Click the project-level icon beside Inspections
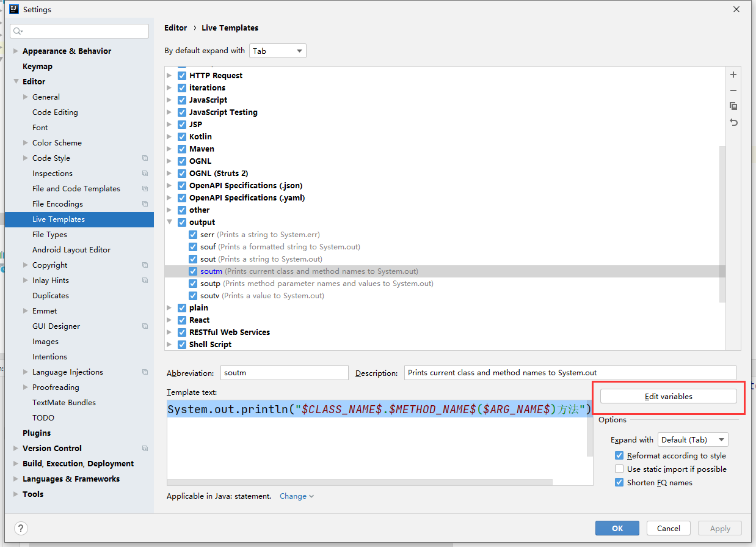The width and height of the screenshot is (756, 547). point(145,174)
